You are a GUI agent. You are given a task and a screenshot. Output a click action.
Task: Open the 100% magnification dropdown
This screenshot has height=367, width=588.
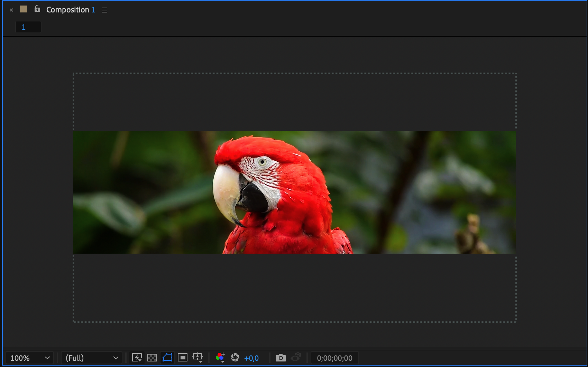30,358
